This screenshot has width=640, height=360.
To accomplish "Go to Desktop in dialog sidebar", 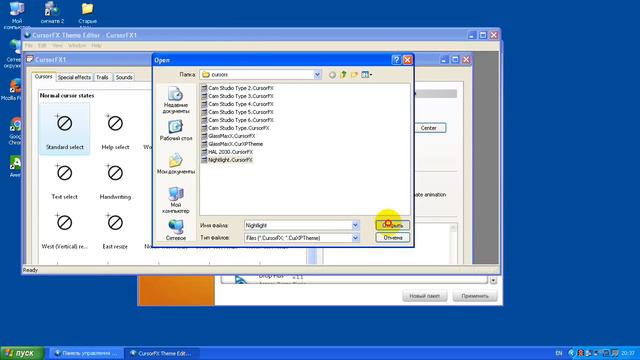I will (x=176, y=130).
